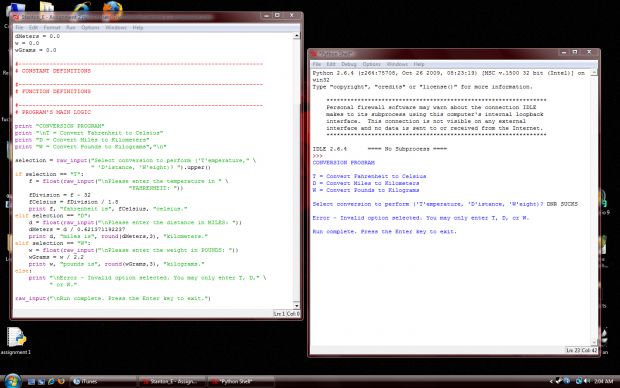Click the 'IDLE 2.6.4' line in shell
620x388 pixels.
(x=380, y=149)
